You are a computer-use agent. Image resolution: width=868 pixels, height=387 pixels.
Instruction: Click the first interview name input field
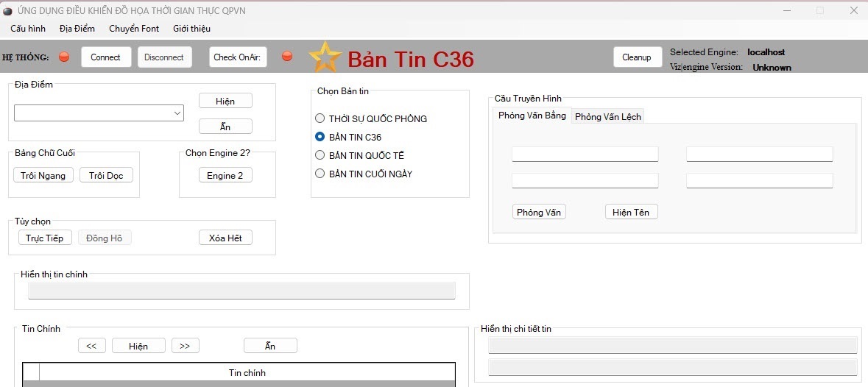click(585, 155)
